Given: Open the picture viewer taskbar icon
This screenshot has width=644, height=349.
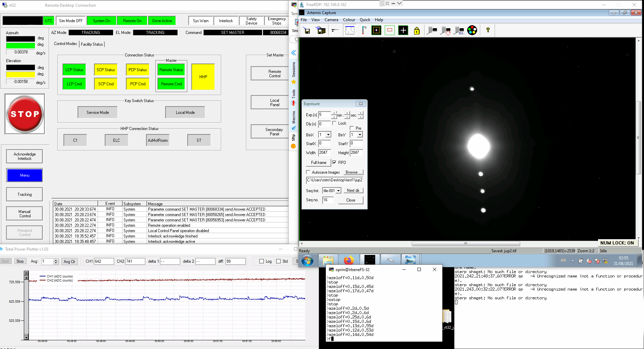Looking at the screenshot, I should tap(410, 260).
